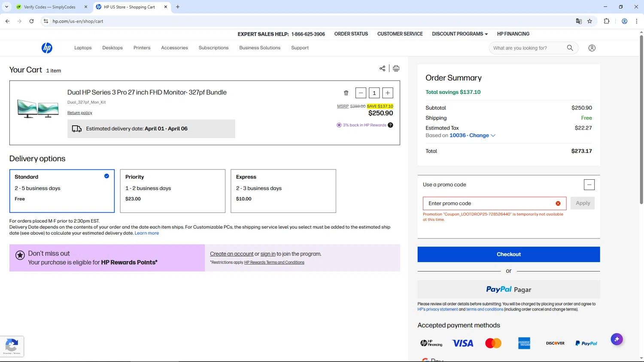
Task: Open the Support menu
Action: click(x=300, y=48)
